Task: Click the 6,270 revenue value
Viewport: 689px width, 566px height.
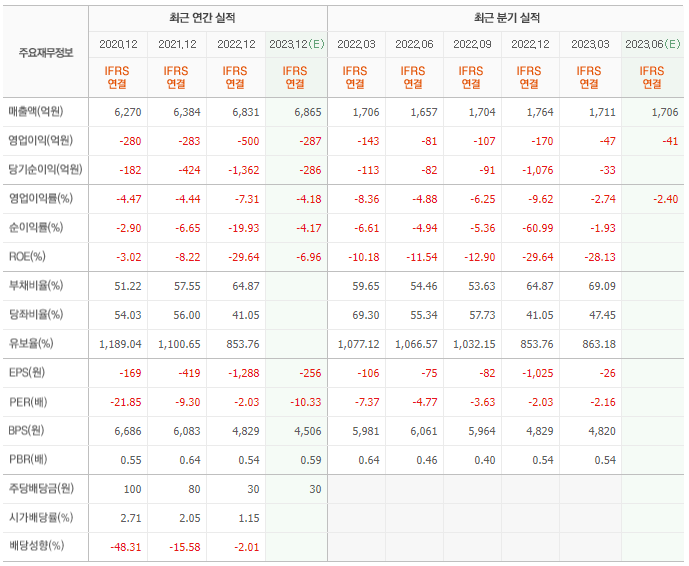Action: coord(128,112)
